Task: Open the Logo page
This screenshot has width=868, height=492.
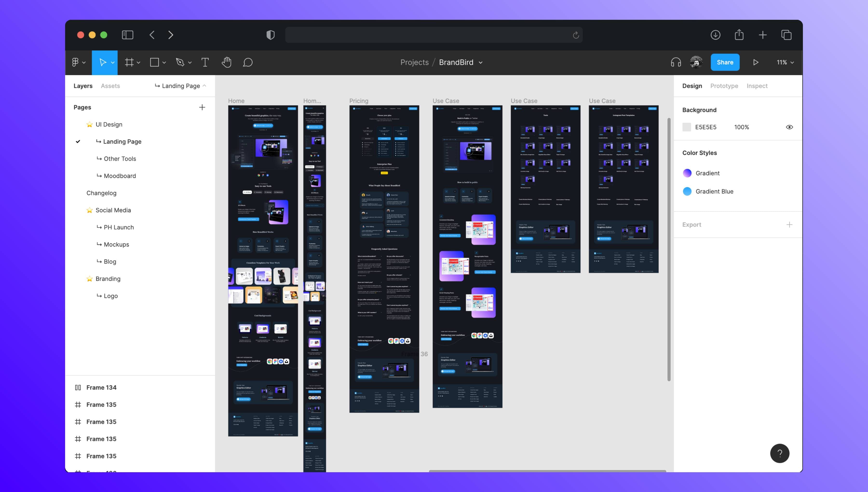Action: click(111, 296)
